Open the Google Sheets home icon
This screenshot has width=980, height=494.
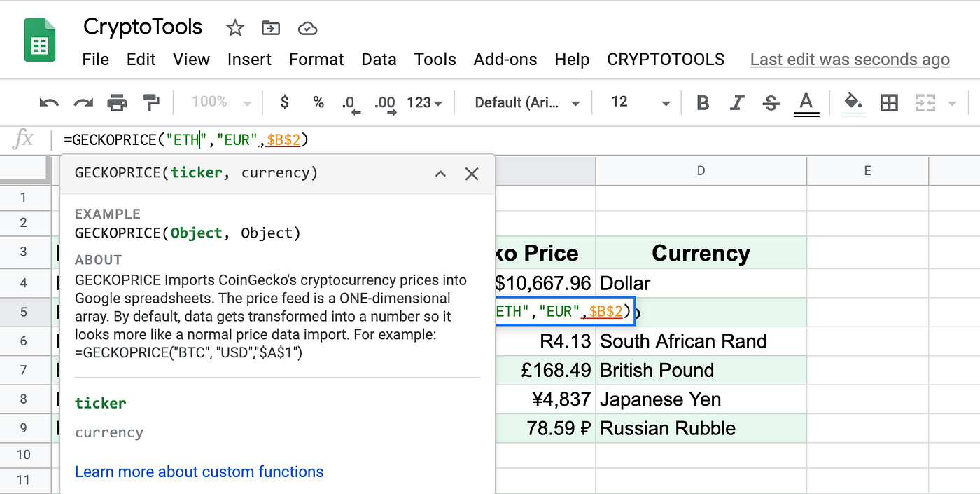click(x=40, y=41)
